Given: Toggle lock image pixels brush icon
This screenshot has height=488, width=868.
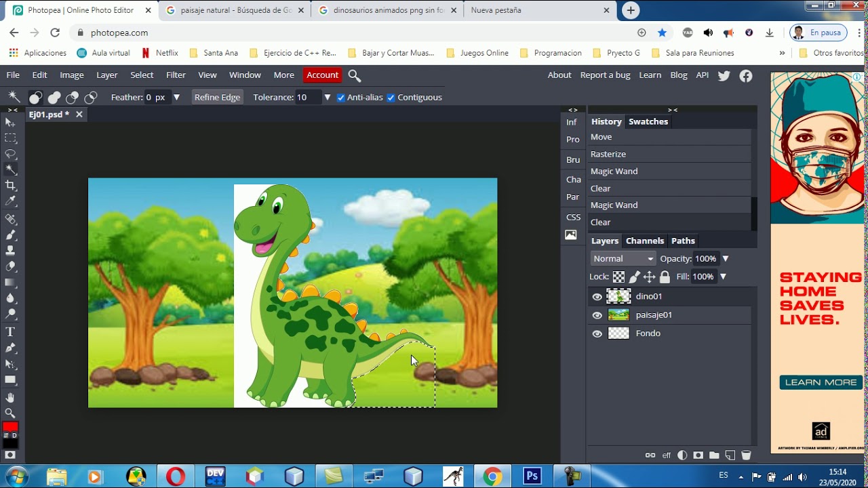Looking at the screenshot, I should (634, 277).
